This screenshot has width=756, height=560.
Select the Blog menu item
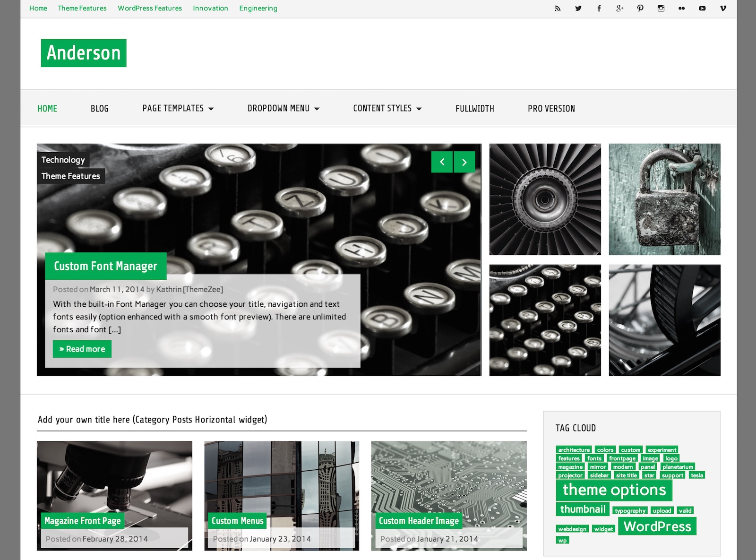point(100,109)
